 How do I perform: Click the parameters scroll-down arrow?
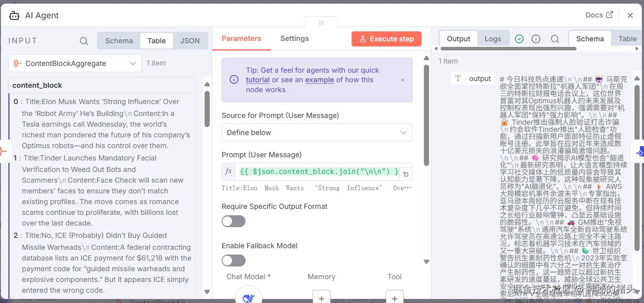(427, 262)
